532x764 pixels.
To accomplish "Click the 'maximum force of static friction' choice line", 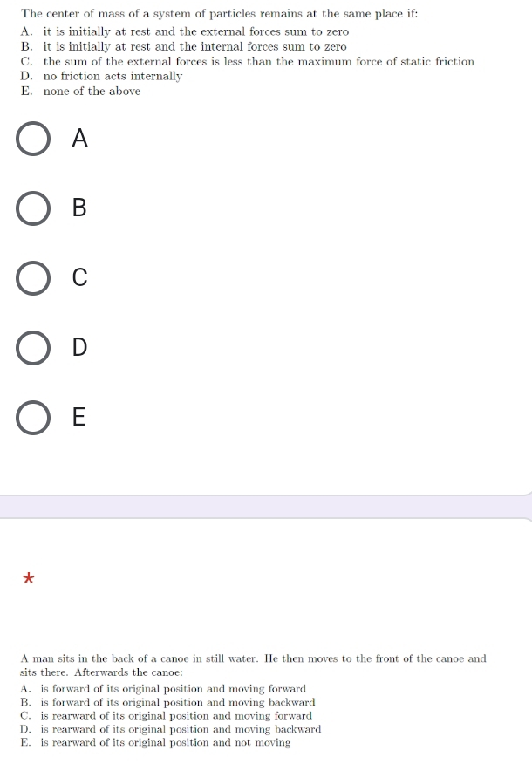I will pyautogui.click(x=248, y=61).
